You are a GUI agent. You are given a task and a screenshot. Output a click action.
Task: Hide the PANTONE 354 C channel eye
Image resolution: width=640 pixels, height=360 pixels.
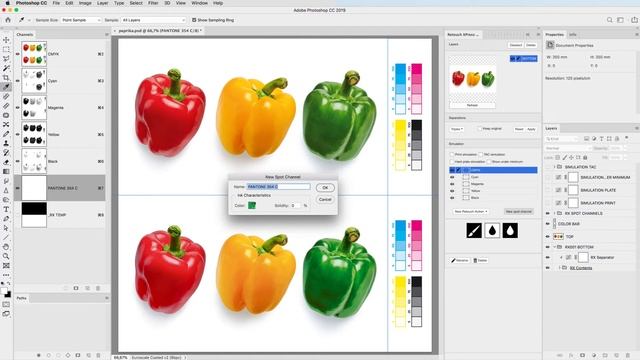(x=18, y=188)
